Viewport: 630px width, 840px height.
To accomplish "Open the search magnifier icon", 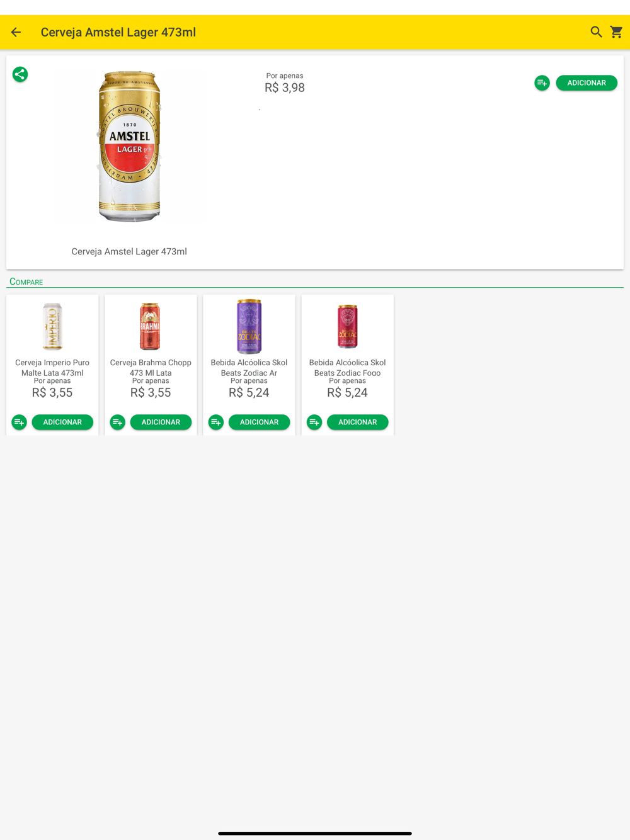I will 596,32.
